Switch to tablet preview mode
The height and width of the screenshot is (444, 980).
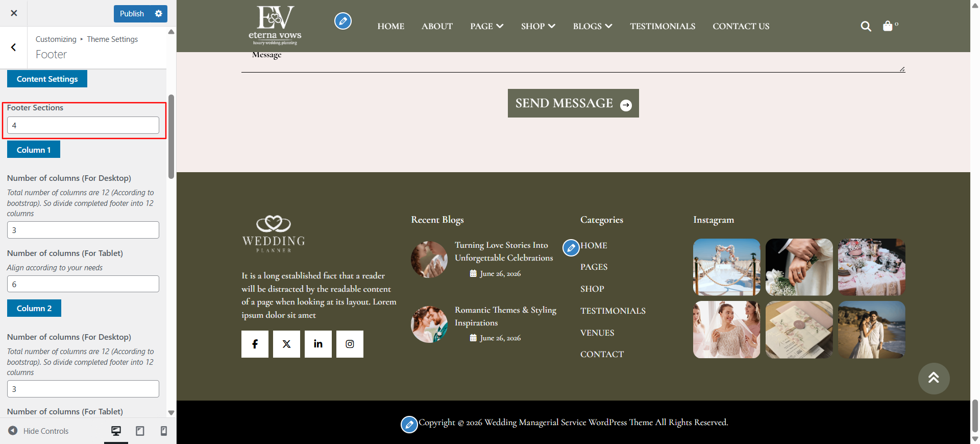140,431
